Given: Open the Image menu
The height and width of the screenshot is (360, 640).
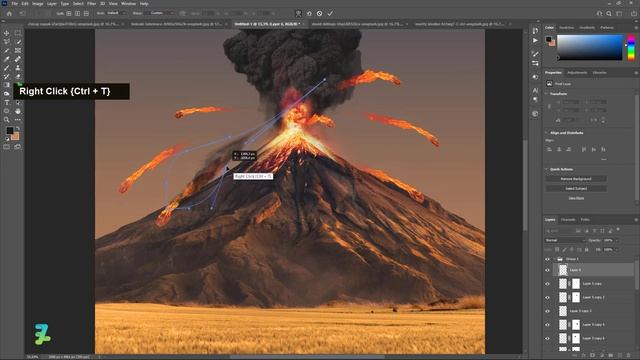Looking at the screenshot, I should click(38, 4).
